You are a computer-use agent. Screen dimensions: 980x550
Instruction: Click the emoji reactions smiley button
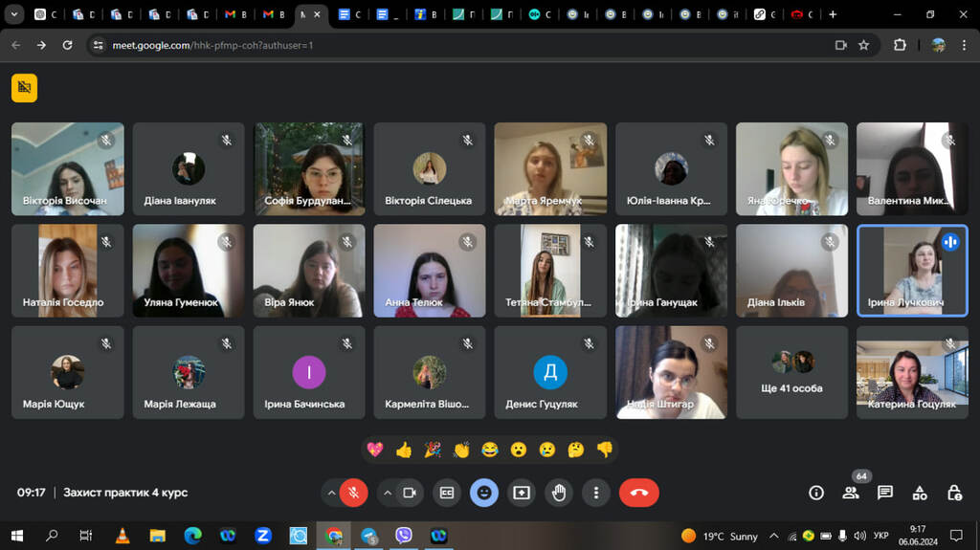click(x=484, y=493)
